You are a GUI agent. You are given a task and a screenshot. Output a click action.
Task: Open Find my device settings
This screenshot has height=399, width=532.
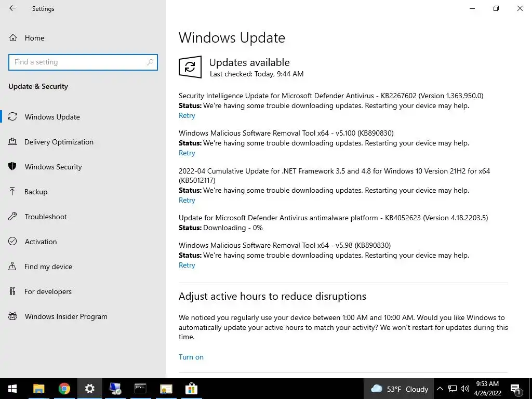[x=48, y=267]
